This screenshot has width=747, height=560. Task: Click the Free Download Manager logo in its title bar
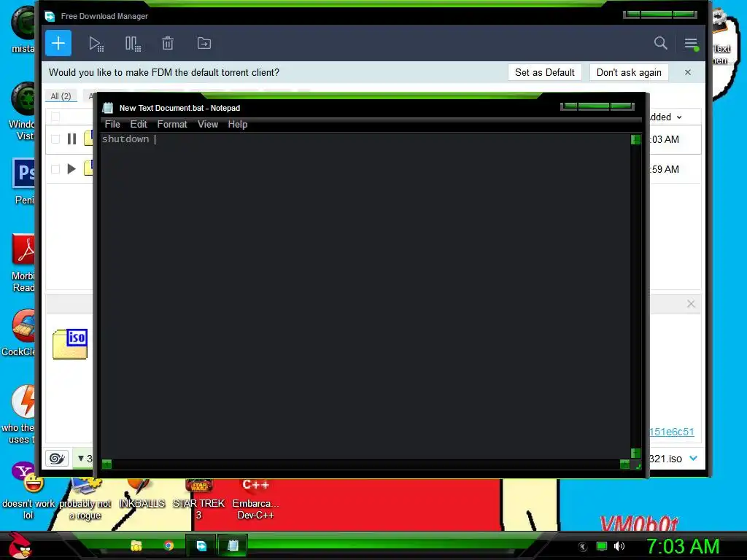tap(50, 17)
